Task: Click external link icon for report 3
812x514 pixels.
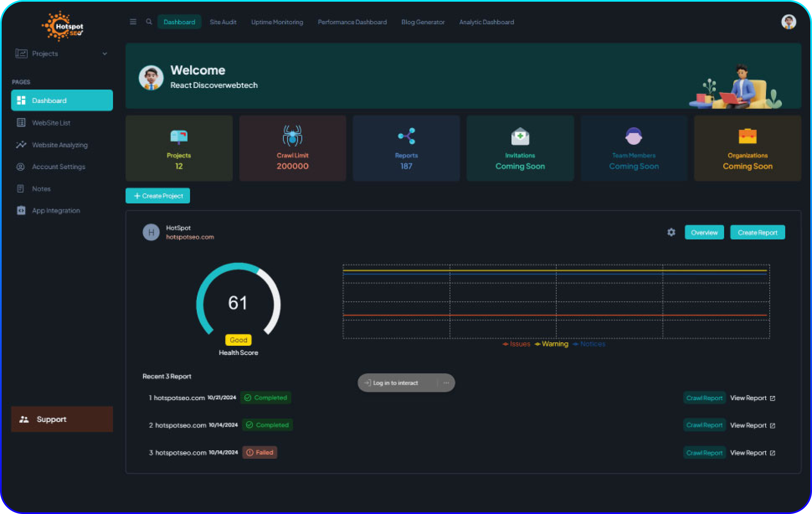Action: pyautogui.click(x=773, y=453)
